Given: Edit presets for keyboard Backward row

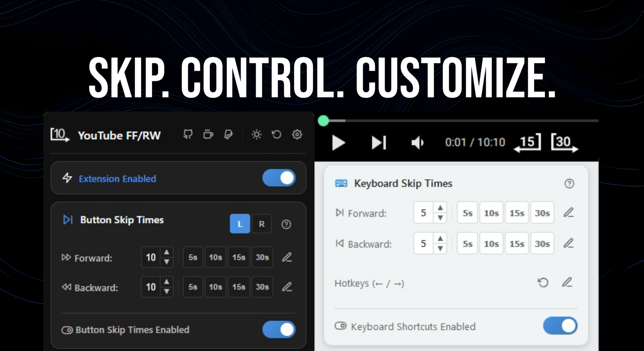Looking at the screenshot, I should click(x=568, y=243).
